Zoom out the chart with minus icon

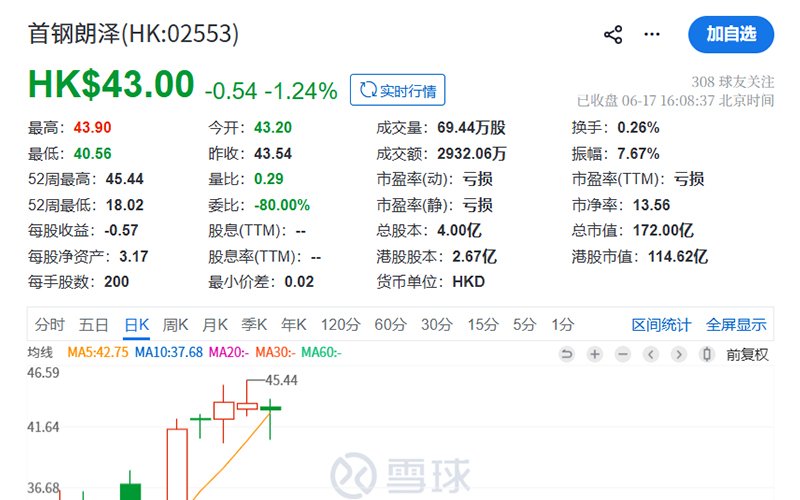[622, 354]
